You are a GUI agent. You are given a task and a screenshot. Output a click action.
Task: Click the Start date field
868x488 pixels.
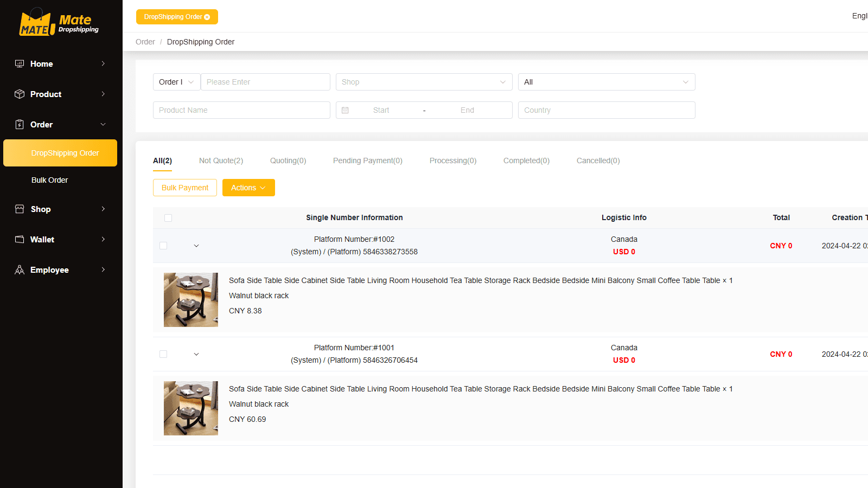[381, 110]
